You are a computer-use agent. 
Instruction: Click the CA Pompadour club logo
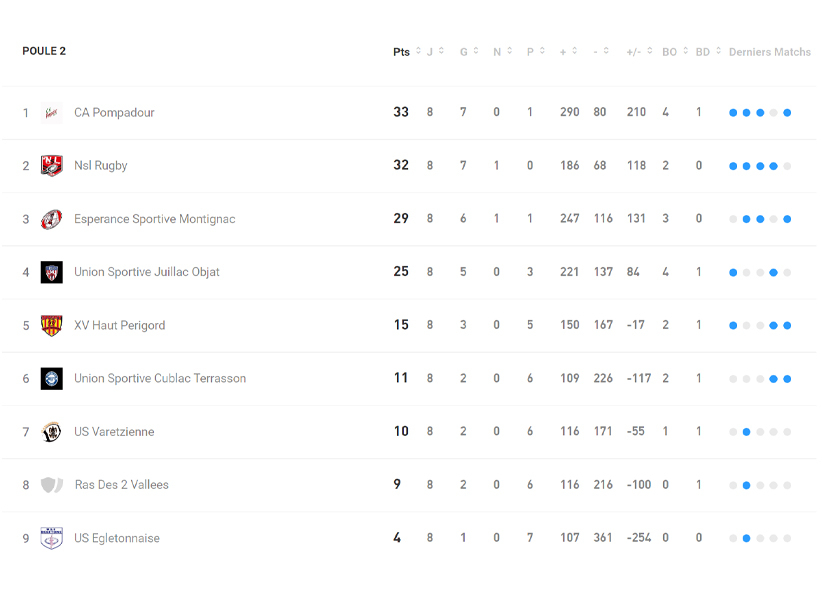51,113
